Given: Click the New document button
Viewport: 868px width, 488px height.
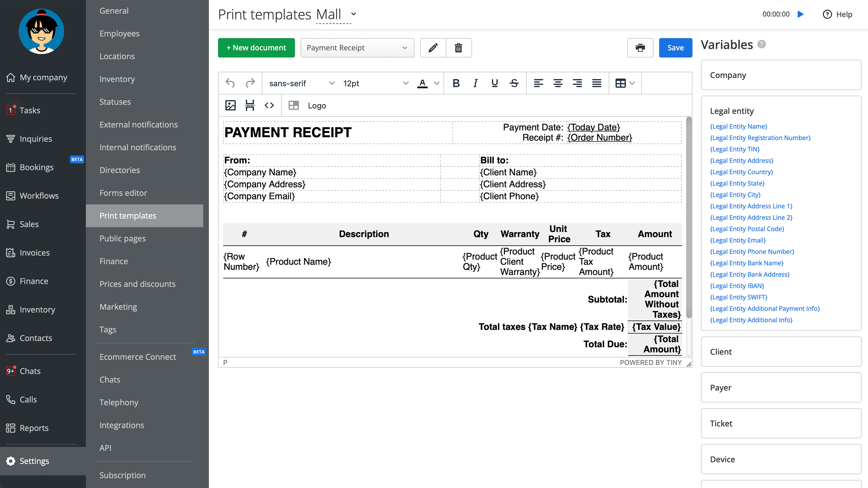Looking at the screenshot, I should pos(256,48).
